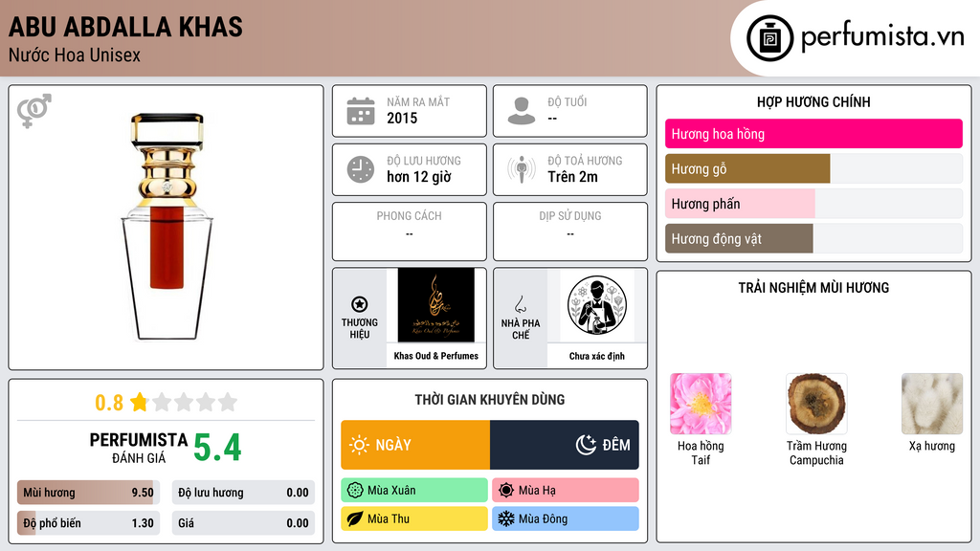980x551 pixels.
Task: Open the Hoa hồng Taif note image
Action: [x=701, y=404]
